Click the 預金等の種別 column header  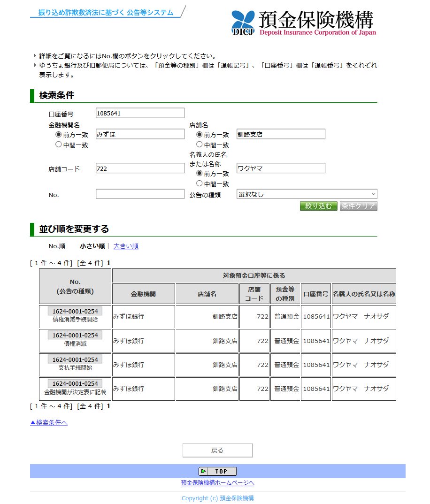(285, 294)
